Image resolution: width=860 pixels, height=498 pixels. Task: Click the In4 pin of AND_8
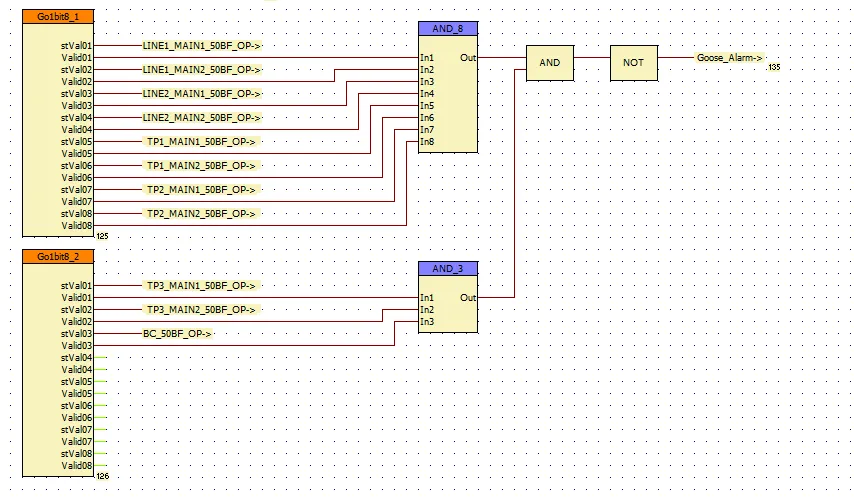427,94
